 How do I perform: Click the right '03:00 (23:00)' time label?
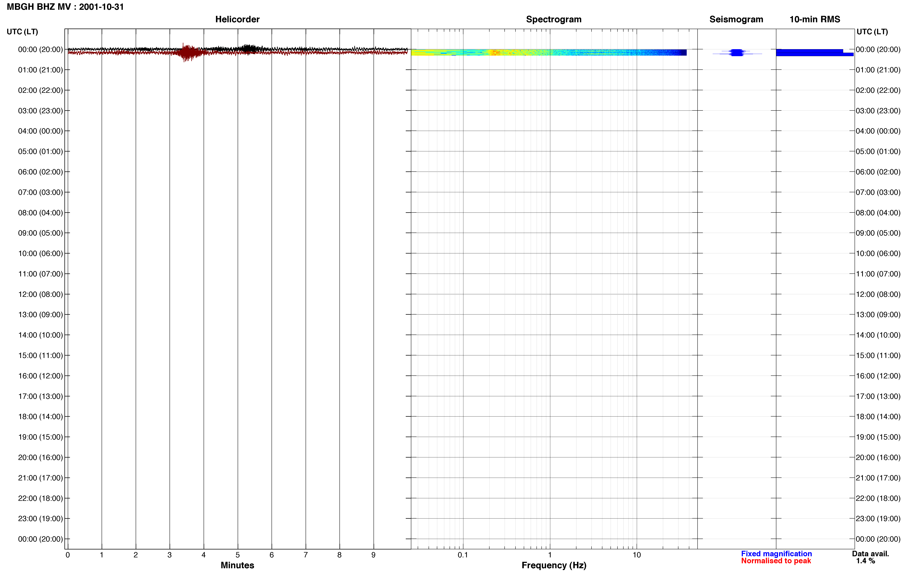878,111
